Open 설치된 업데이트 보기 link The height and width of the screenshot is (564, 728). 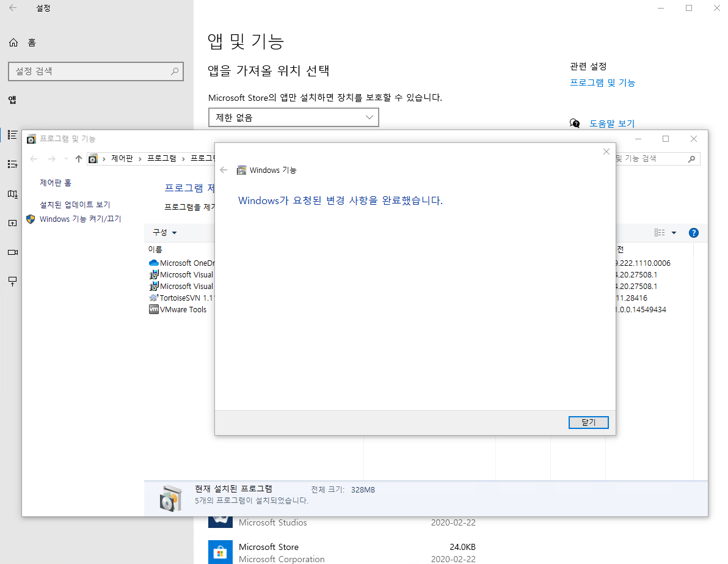(x=75, y=205)
